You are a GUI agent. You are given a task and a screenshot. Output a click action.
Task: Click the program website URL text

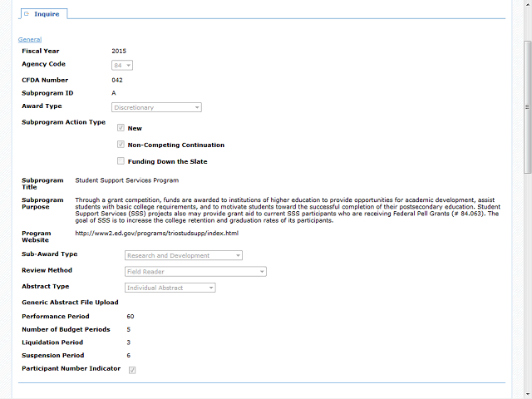click(x=157, y=233)
